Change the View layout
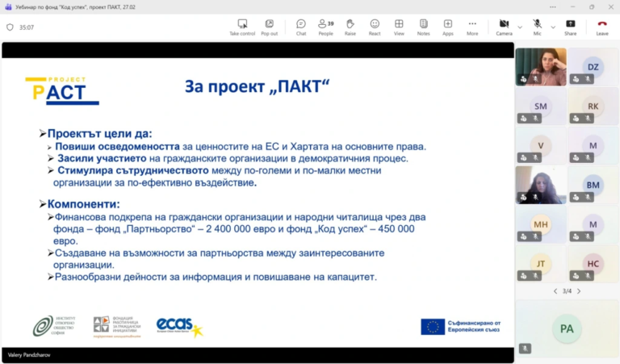This screenshot has height=364, width=620. click(399, 27)
